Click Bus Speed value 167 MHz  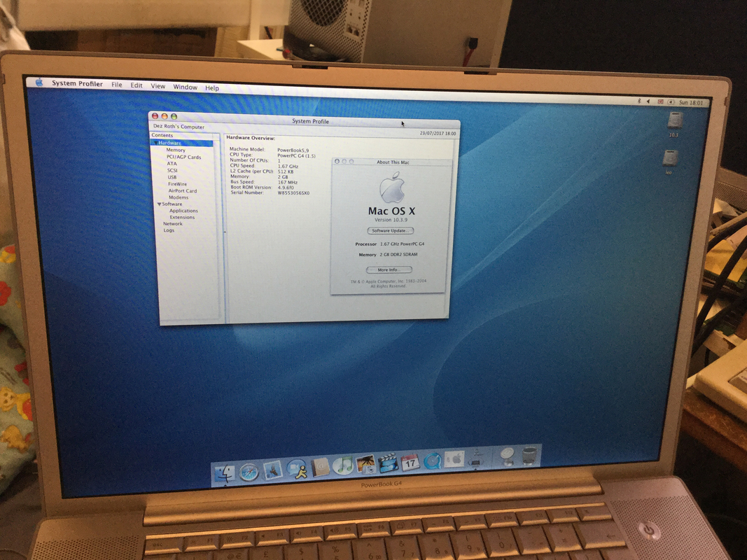tap(287, 182)
